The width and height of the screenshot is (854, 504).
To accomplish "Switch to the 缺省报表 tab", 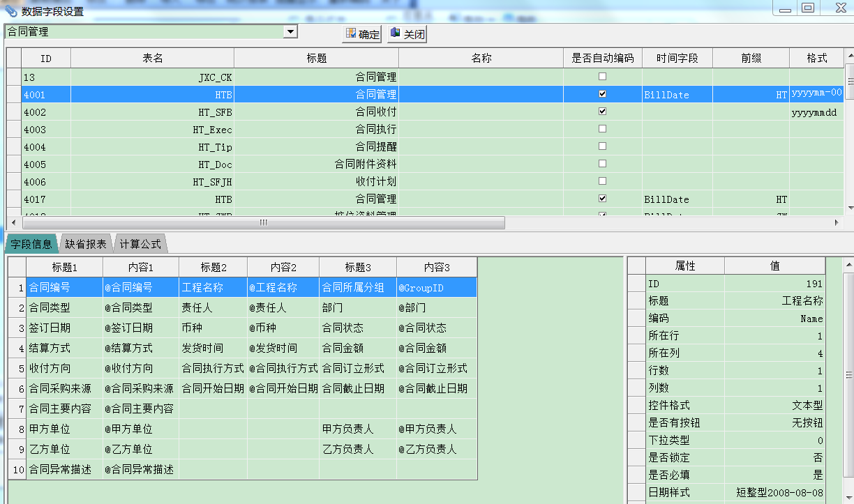I will point(86,244).
